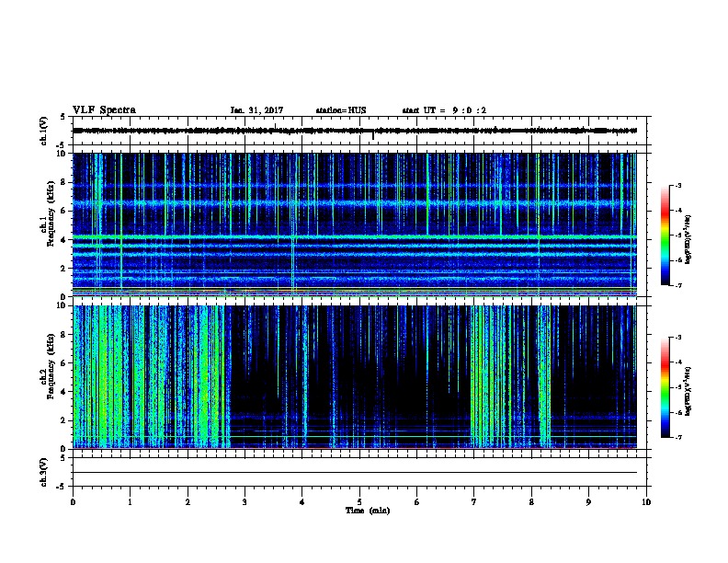Viewport: 728px width, 563px height.
Task: Click the "-7" label on ch.2 colorbar
Action: click(x=677, y=438)
